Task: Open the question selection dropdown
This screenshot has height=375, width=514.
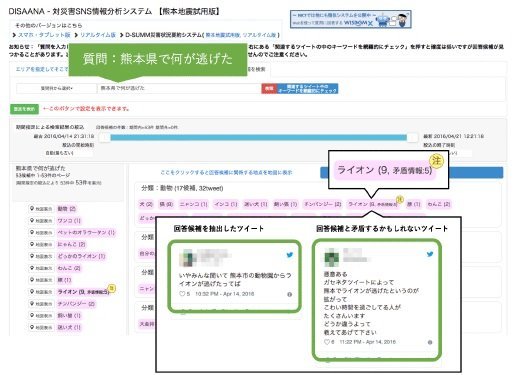Action: pos(57,88)
